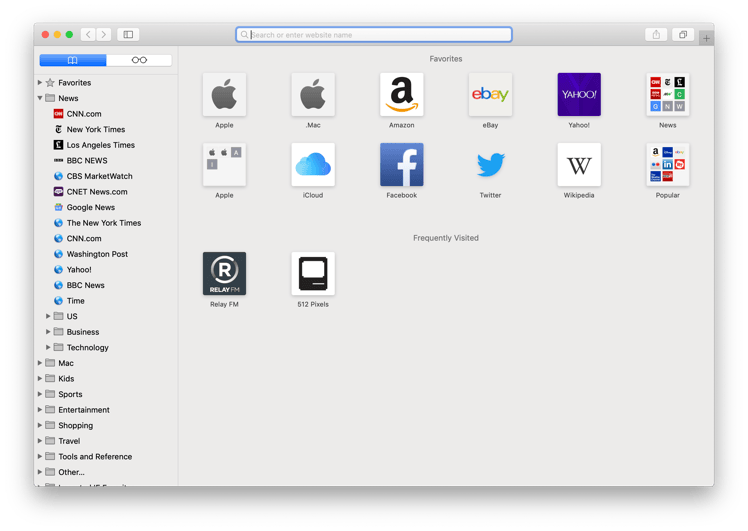
Task: Expand the Business subfolder triangle
Action: [x=48, y=332]
